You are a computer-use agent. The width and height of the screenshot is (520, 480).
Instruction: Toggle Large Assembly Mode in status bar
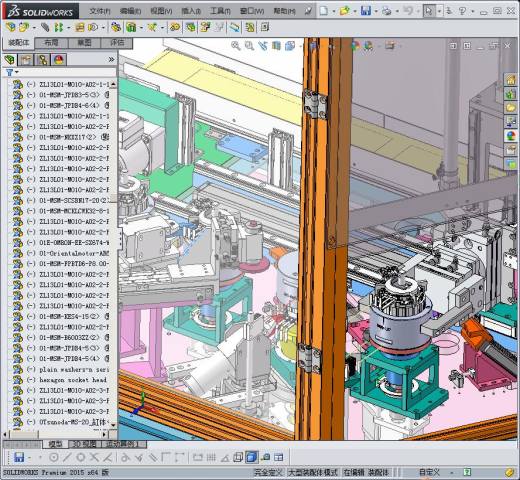tap(313, 472)
